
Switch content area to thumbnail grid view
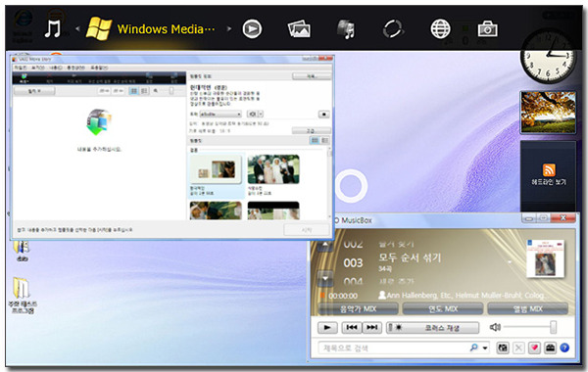(134, 91)
